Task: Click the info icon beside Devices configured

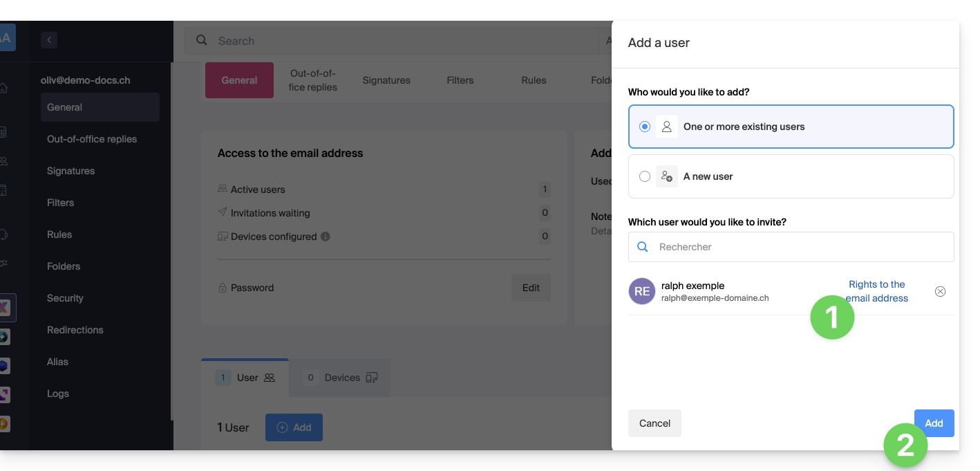Action: tap(326, 237)
